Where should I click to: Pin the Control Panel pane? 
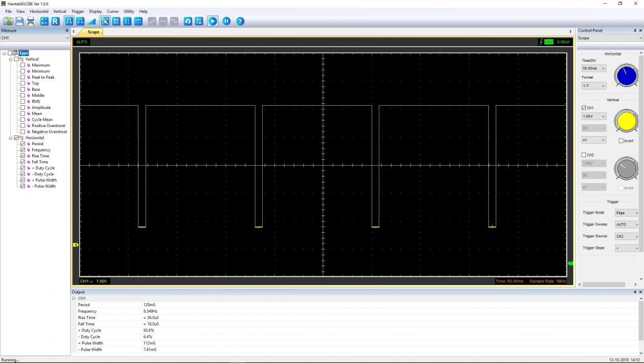(x=635, y=30)
